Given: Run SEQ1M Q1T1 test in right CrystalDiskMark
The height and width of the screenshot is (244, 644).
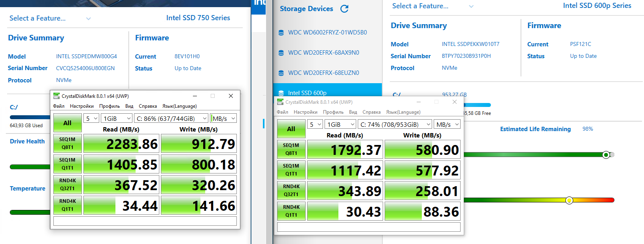Looking at the screenshot, I should [291, 170].
